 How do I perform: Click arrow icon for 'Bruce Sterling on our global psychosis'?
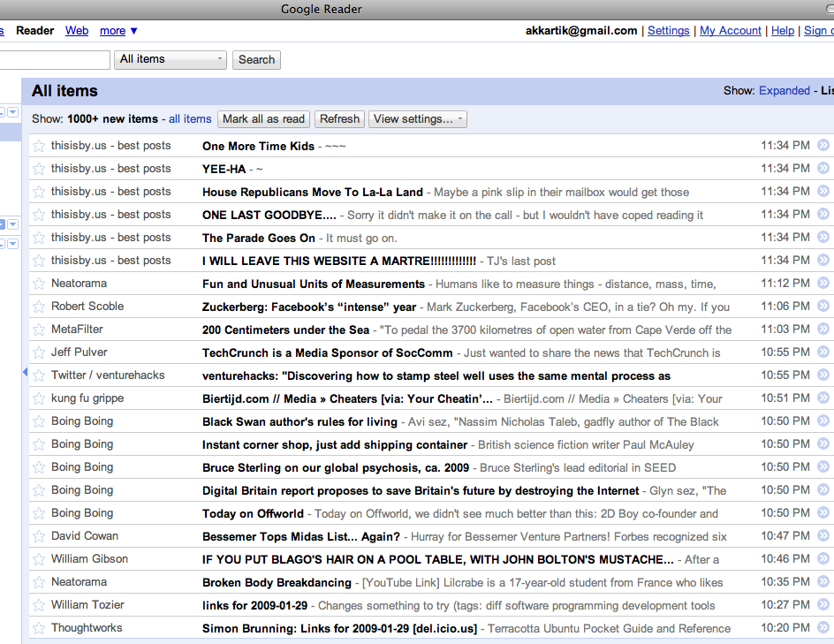(x=823, y=467)
